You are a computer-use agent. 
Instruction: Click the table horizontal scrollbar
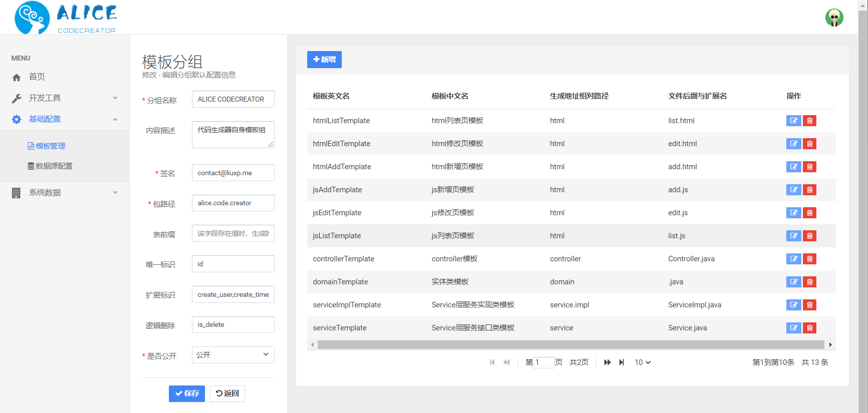[x=571, y=344]
